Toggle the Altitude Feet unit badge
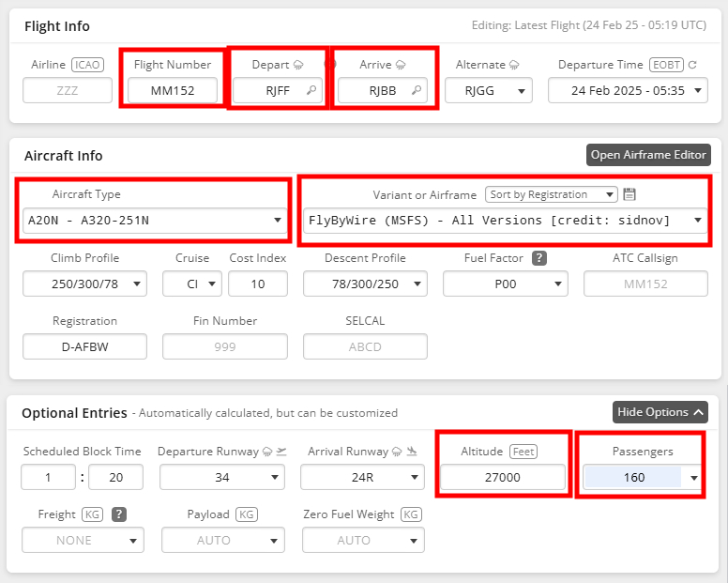728x583 pixels. pyautogui.click(x=523, y=452)
